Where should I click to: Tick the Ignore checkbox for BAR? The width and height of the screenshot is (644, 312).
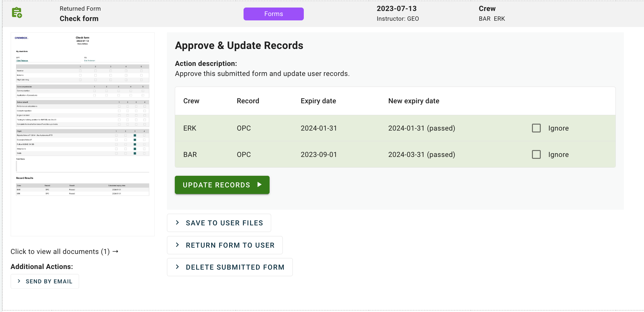(536, 154)
